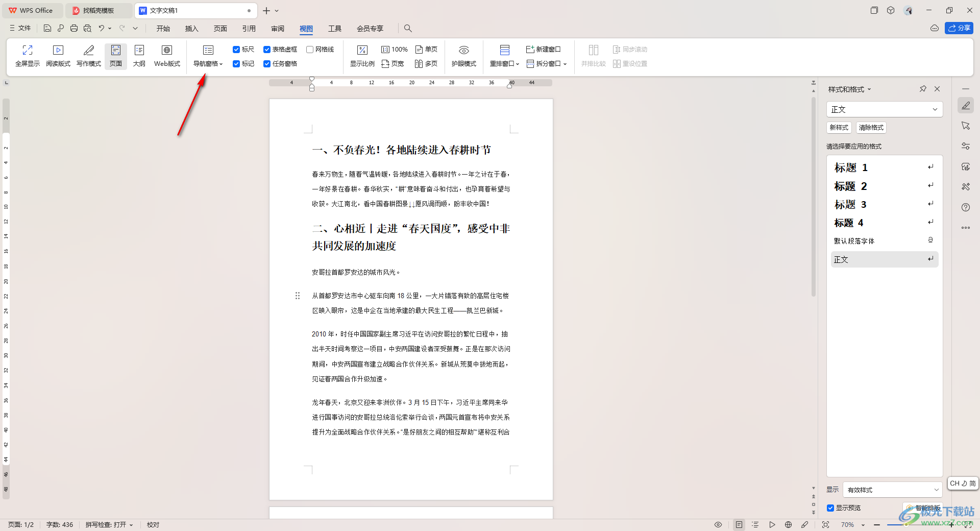The width and height of the screenshot is (980, 531).
Task: Apply the Heading 1 style
Action: click(x=885, y=167)
